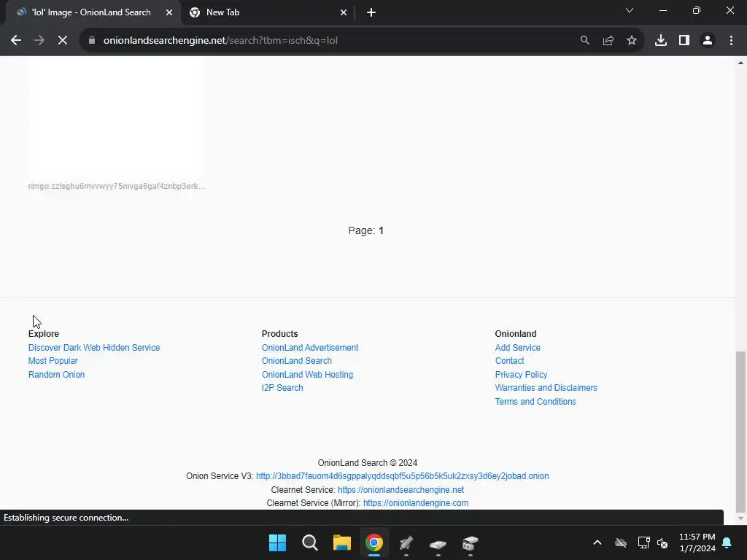Click the Chrome taskbar icon
Screen dimensions: 747x560
[x=374, y=542]
